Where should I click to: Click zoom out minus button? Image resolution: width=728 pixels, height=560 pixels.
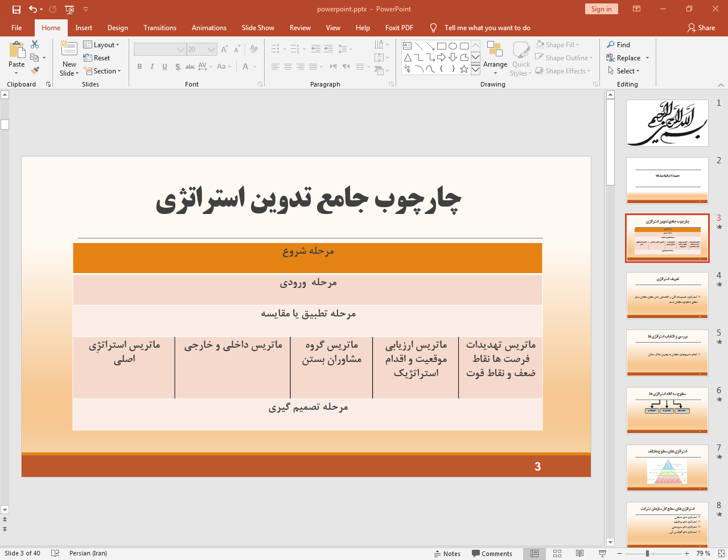tap(620, 554)
